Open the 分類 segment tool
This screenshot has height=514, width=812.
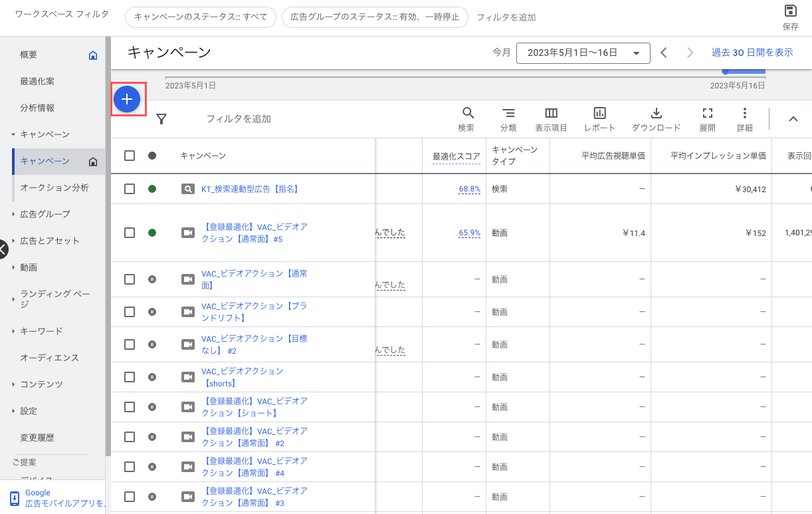click(x=508, y=118)
